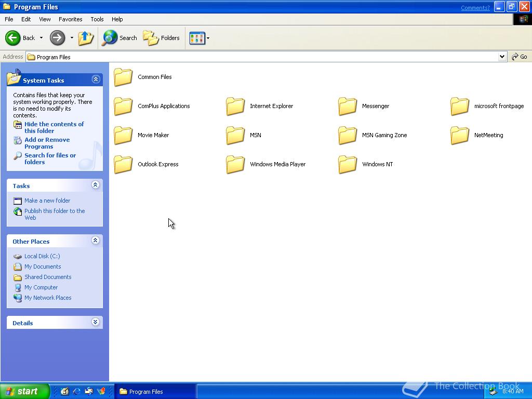Go back using the green Back arrow
The width and height of the screenshot is (532, 399).
(x=20, y=37)
